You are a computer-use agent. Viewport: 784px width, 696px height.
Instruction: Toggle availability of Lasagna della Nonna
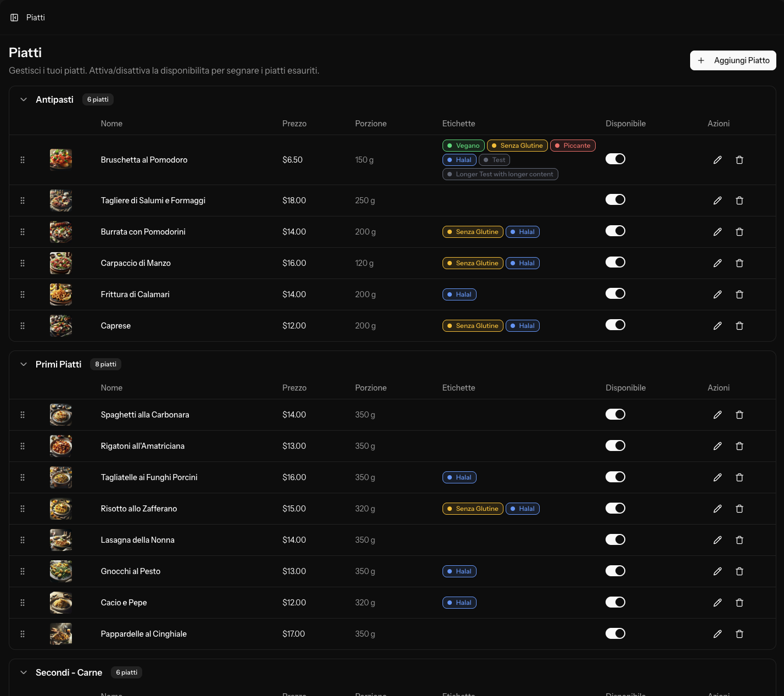point(615,539)
